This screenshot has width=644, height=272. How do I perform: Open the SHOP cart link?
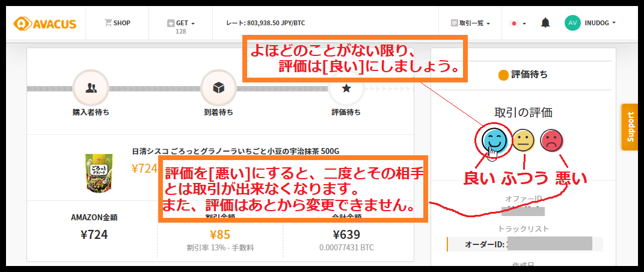[x=117, y=23]
